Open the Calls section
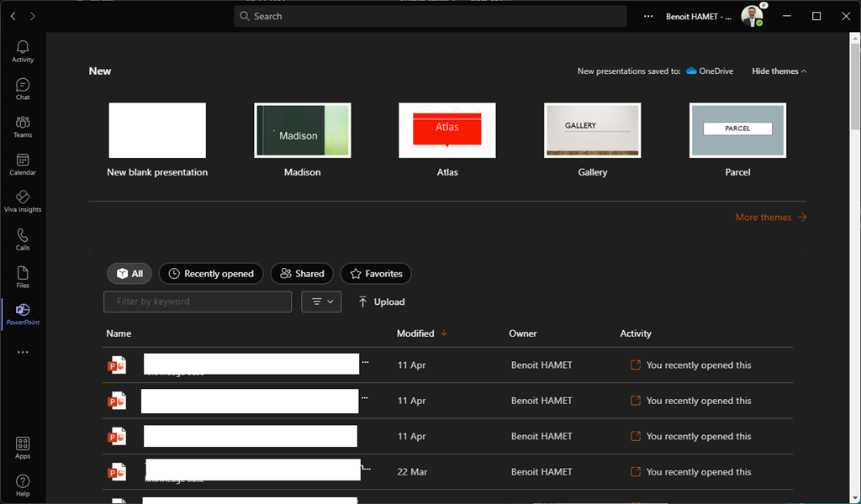The image size is (861, 504). (x=23, y=239)
